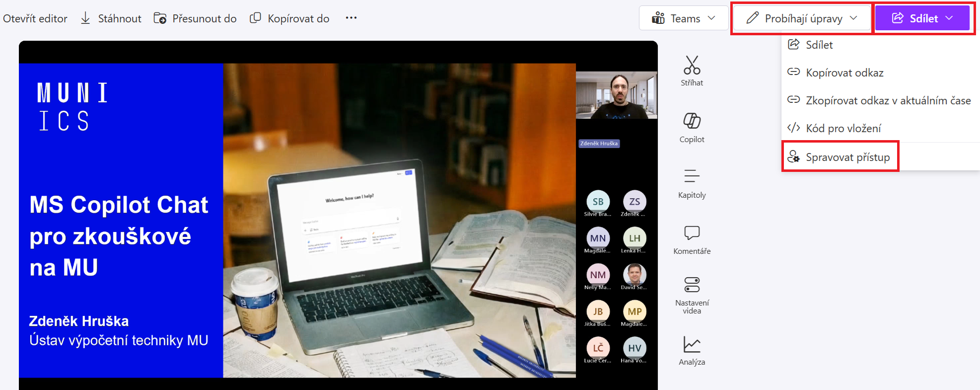Click the JB participant avatar
The height and width of the screenshot is (390, 980).
(x=598, y=312)
